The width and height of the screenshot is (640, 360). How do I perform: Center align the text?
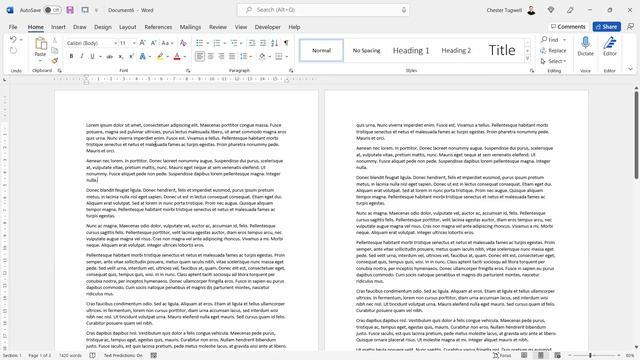211,56
